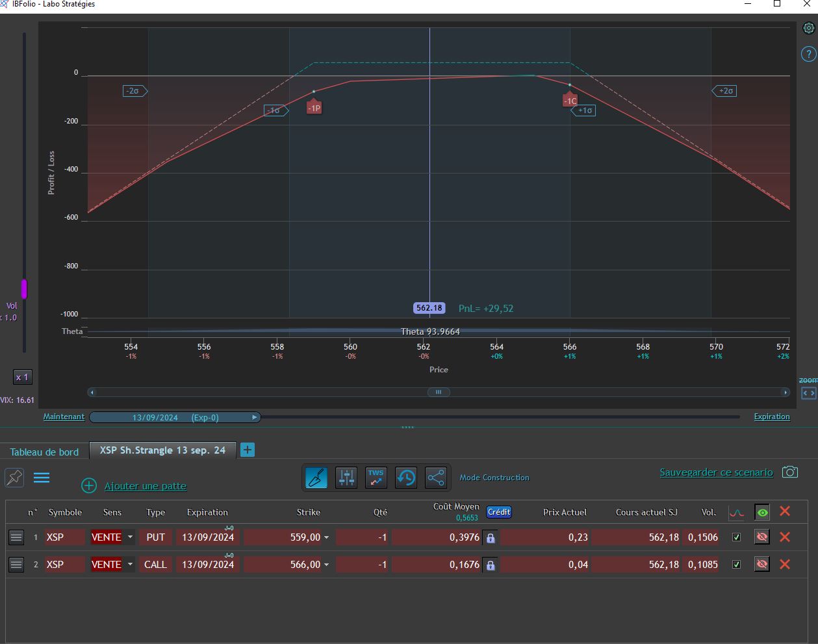The image size is (818, 644).
Task: Click the -1C call marker on chart
Action: 570,99
